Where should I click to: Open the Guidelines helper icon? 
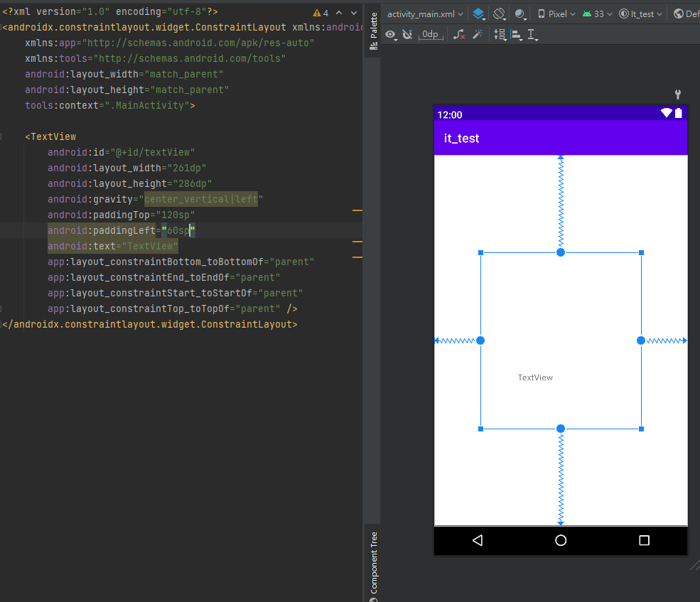(x=532, y=34)
